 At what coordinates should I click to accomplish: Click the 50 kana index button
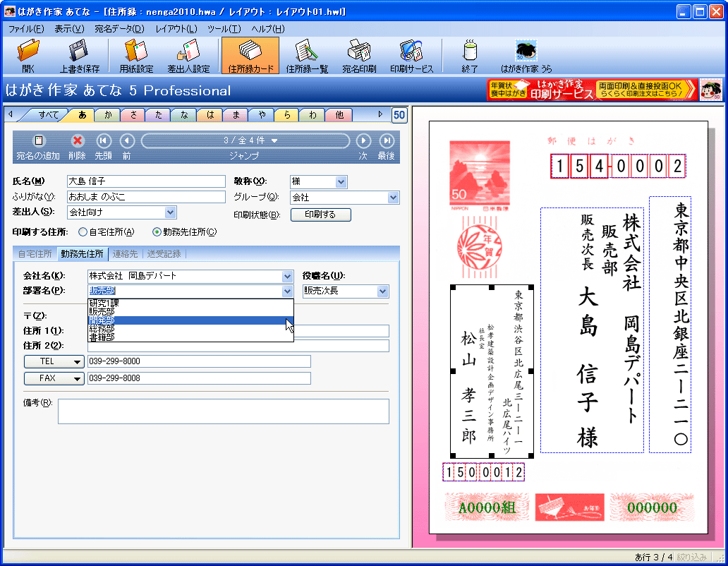399,115
